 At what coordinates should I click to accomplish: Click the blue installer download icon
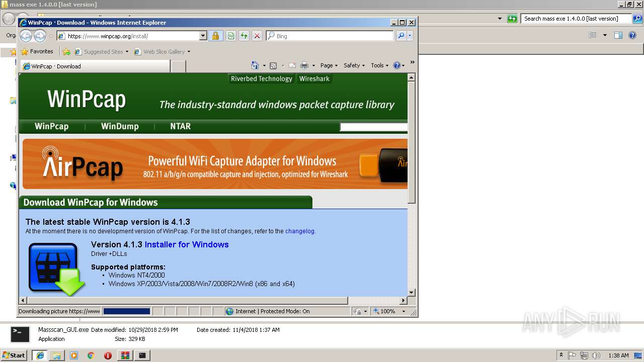click(56, 268)
